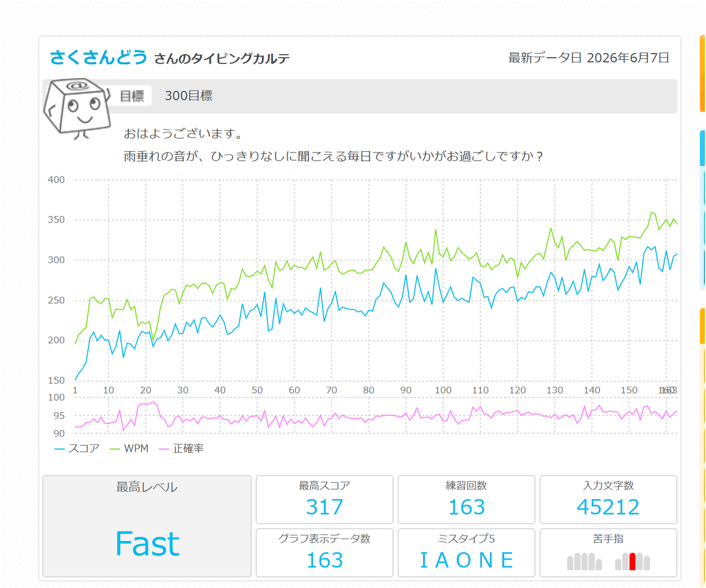Click the x-axis label 50
The image size is (706, 588).
coord(257,390)
